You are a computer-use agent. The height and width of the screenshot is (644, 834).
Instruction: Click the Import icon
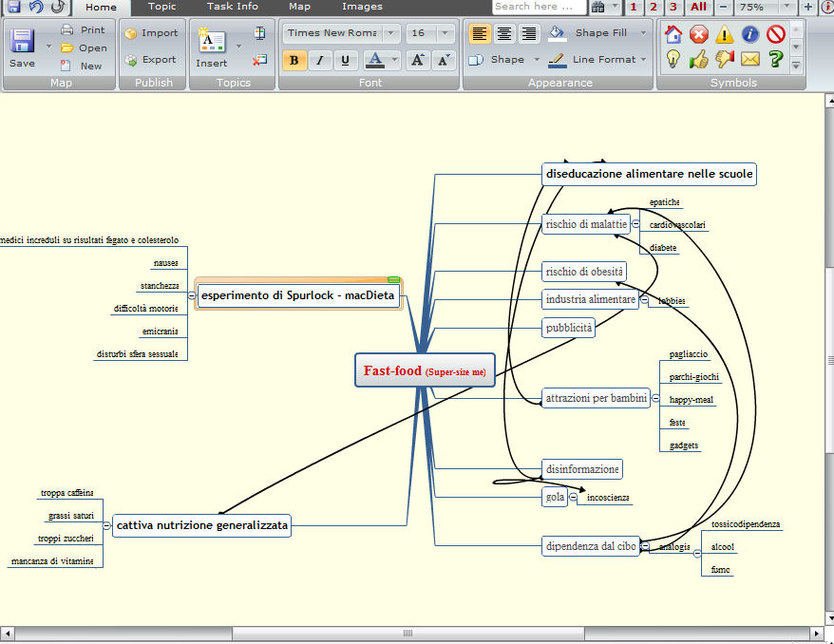coord(131,33)
